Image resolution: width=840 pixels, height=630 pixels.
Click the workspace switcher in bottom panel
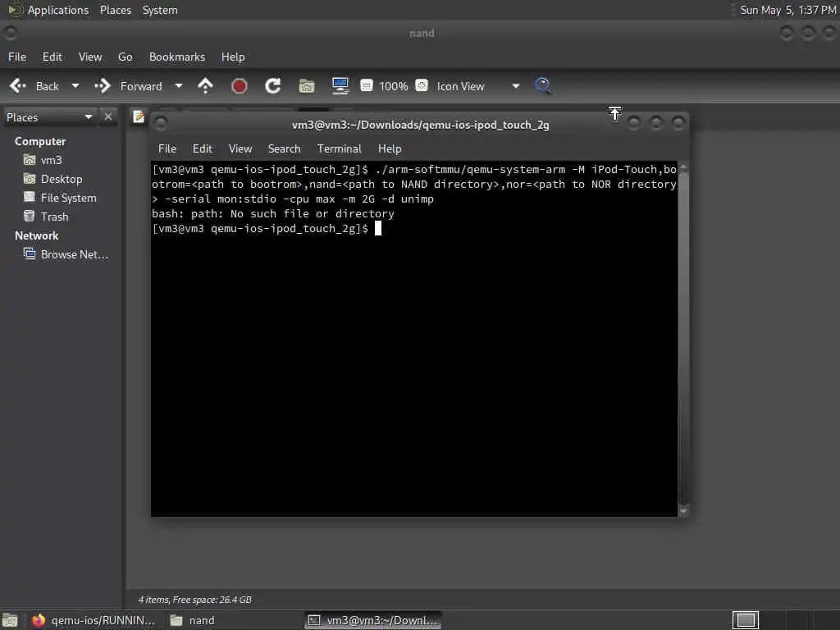click(745, 620)
